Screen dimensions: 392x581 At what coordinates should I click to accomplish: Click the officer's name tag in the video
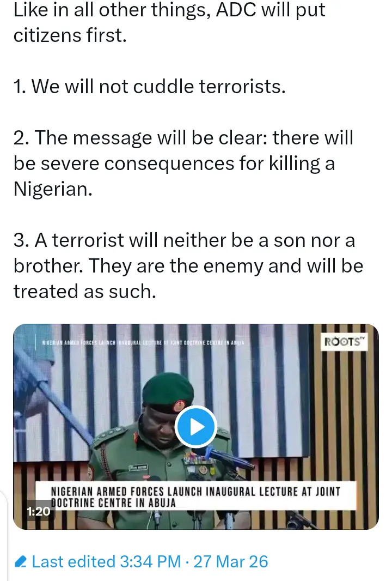pos(138,468)
